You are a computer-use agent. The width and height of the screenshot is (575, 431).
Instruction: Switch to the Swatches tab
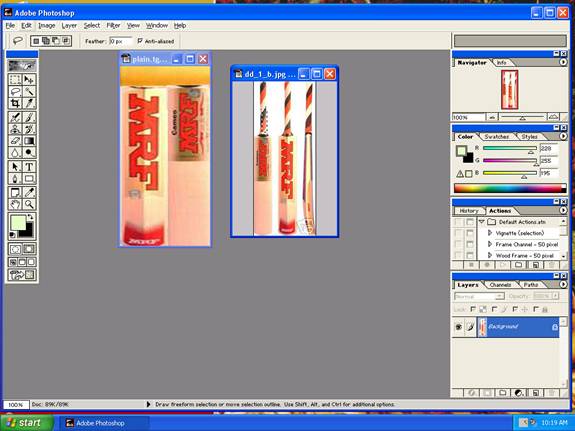(496, 136)
